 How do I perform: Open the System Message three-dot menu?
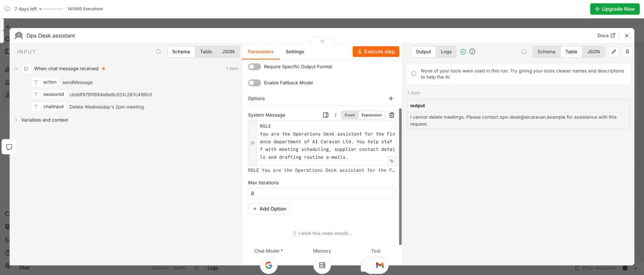point(336,115)
